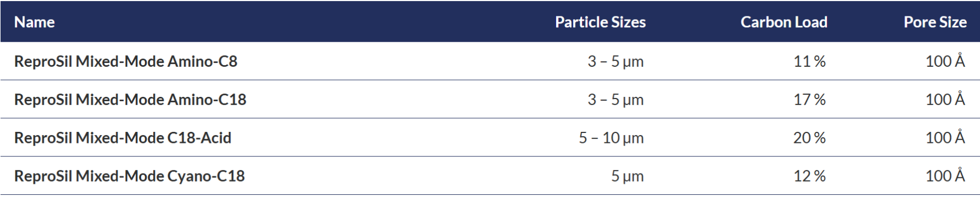Select ReproSil Mixed-Mode Amino-C18 row name
The height and width of the screenshot is (197, 980).
130,100
